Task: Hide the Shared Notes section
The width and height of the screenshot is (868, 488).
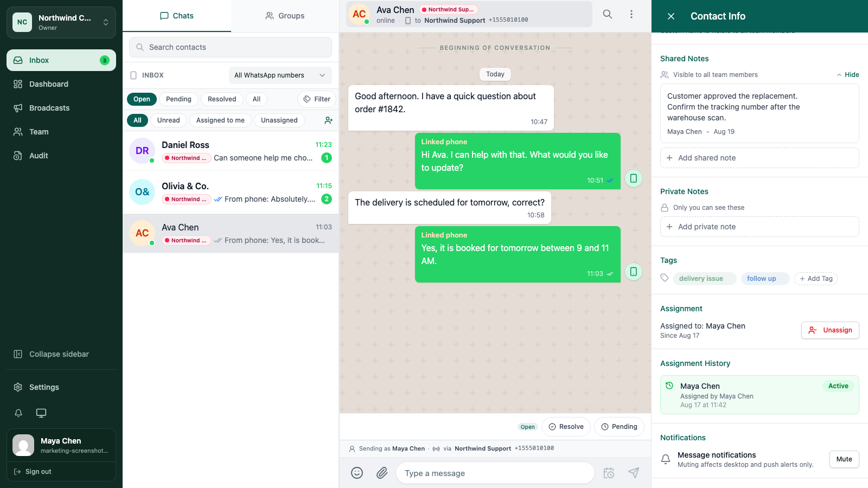Action: (x=848, y=75)
